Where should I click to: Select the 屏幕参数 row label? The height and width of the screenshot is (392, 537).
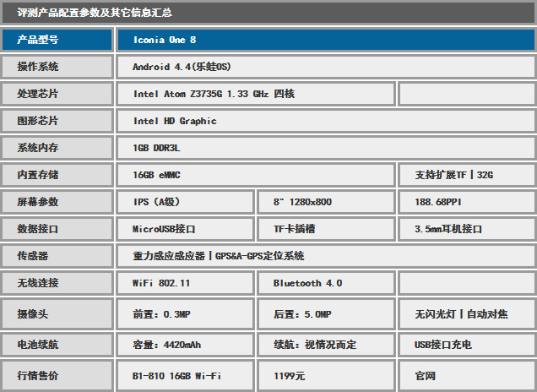57,202
